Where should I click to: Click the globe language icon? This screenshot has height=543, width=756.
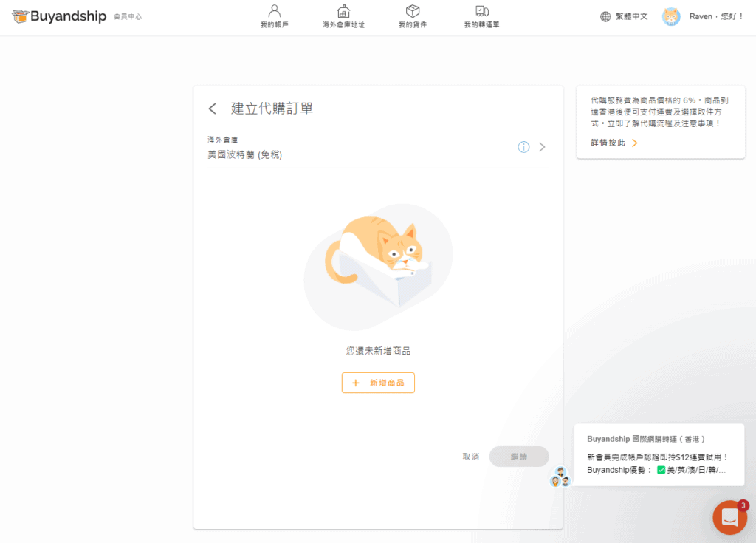[x=604, y=16]
